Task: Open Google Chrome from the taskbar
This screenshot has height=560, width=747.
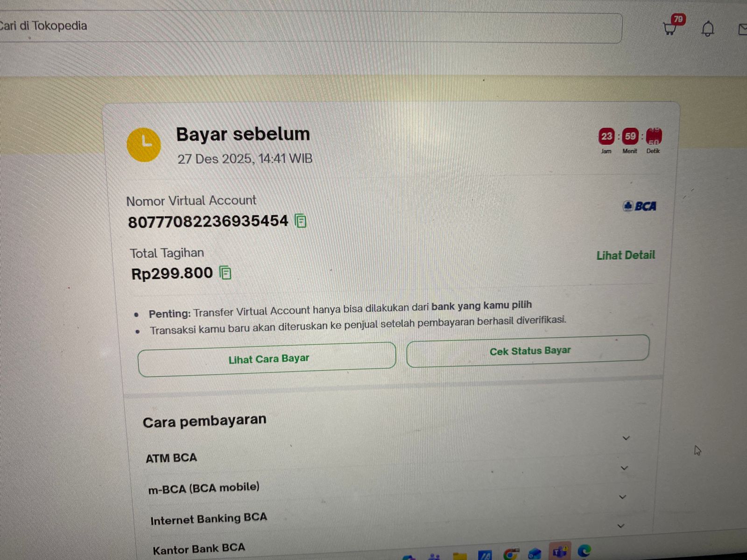Action: point(511,554)
